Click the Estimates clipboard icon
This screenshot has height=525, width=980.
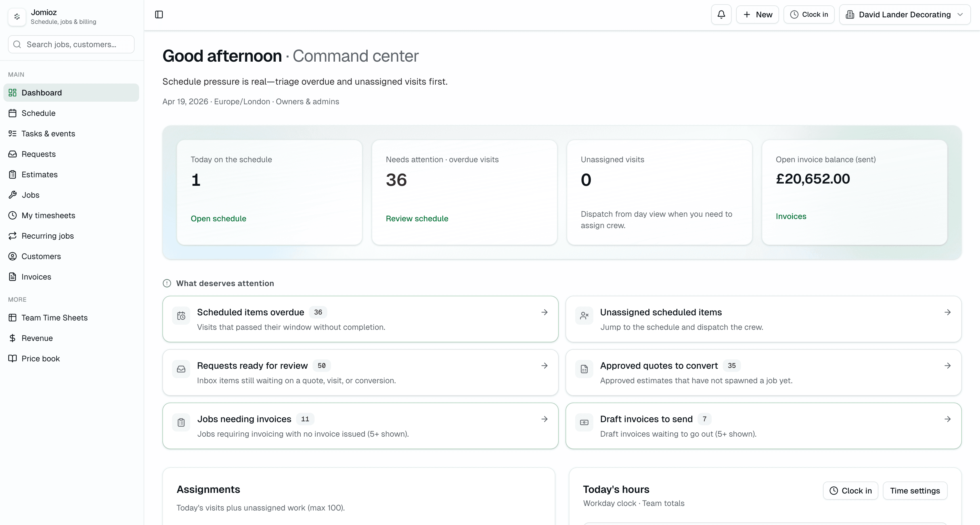coord(12,174)
